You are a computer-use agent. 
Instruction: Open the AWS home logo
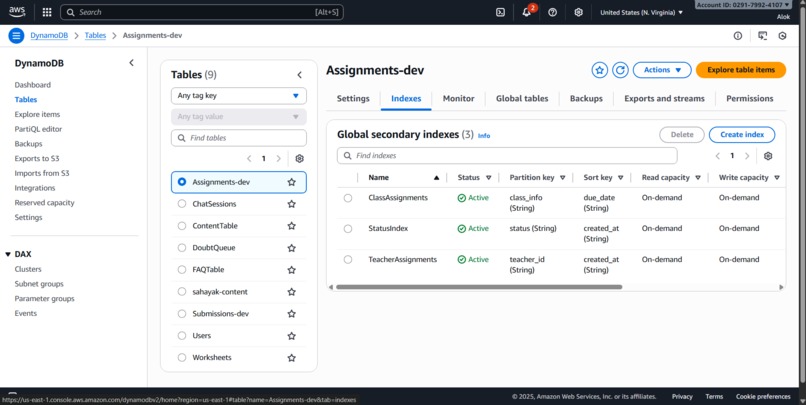pyautogui.click(x=17, y=12)
